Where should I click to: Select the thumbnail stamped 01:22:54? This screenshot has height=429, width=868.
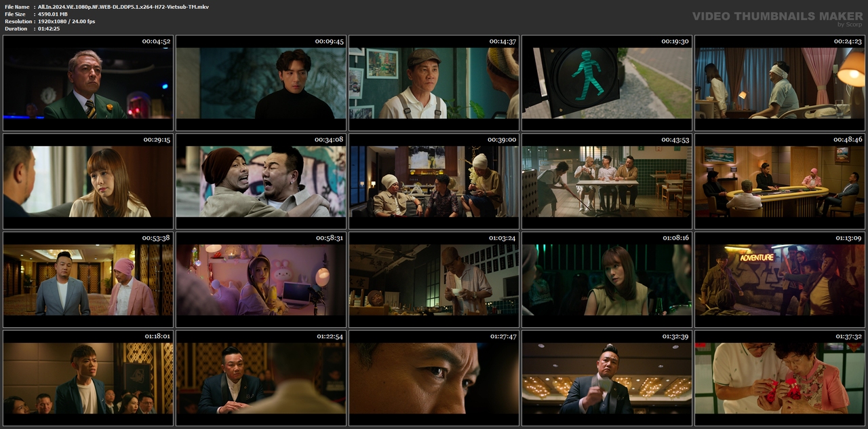coord(261,378)
